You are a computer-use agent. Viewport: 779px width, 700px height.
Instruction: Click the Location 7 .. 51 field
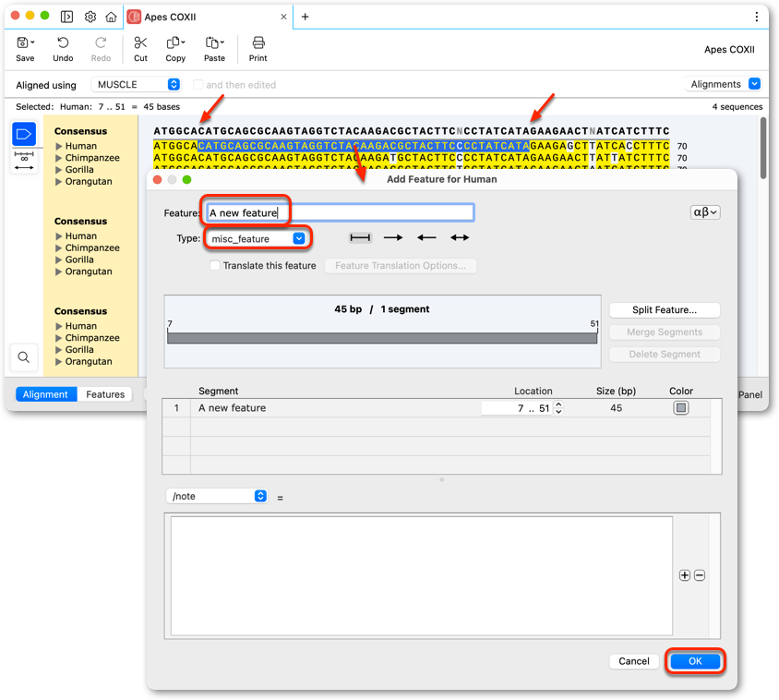click(x=516, y=408)
